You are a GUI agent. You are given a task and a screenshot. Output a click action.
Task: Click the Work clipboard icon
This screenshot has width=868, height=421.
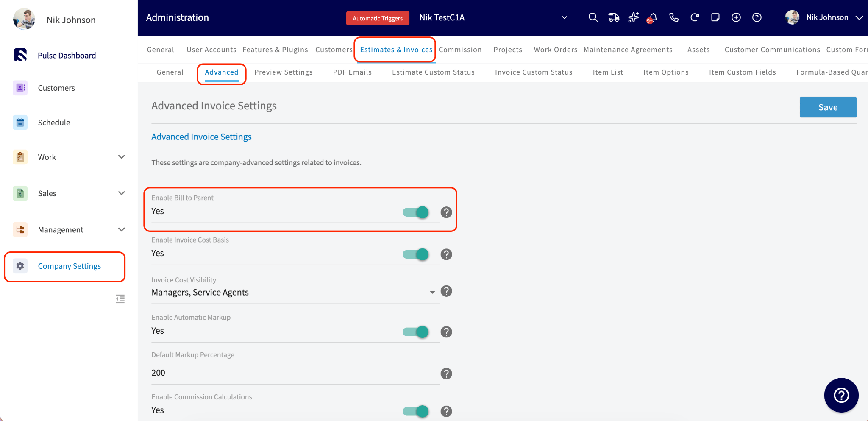coord(20,157)
